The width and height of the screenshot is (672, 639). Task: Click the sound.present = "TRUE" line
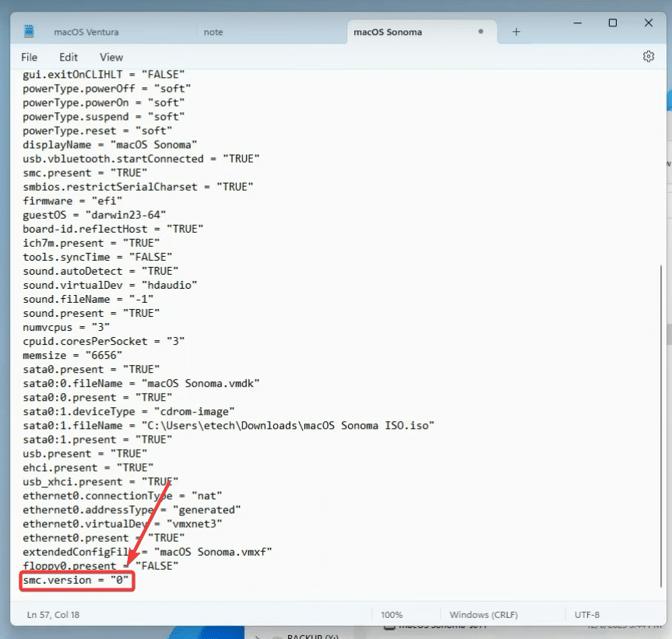pos(91,313)
